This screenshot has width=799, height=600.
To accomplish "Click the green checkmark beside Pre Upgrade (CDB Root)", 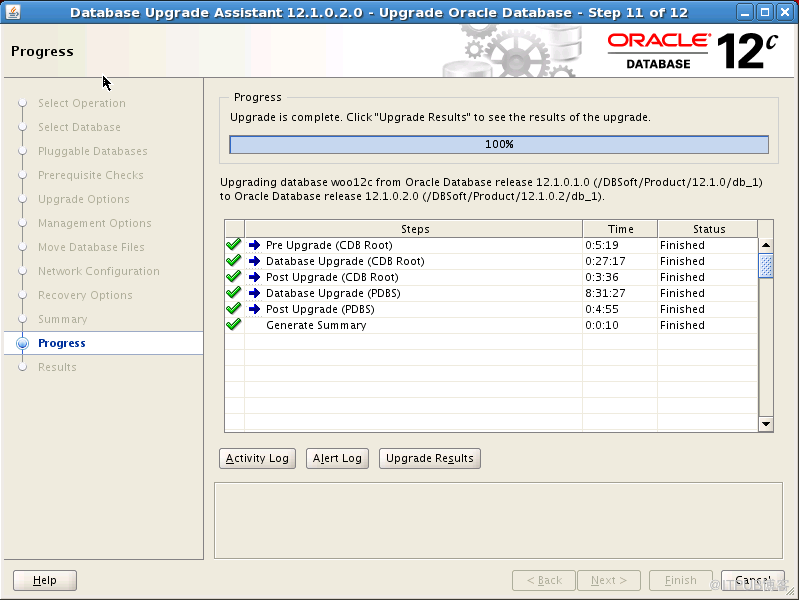I will tap(233, 245).
